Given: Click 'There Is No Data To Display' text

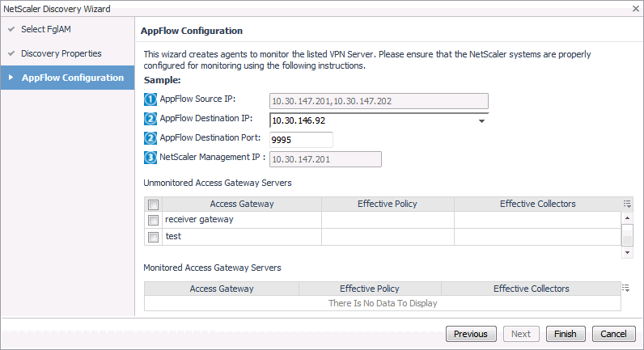Looking at the screenshot, I should click(383, 303).
